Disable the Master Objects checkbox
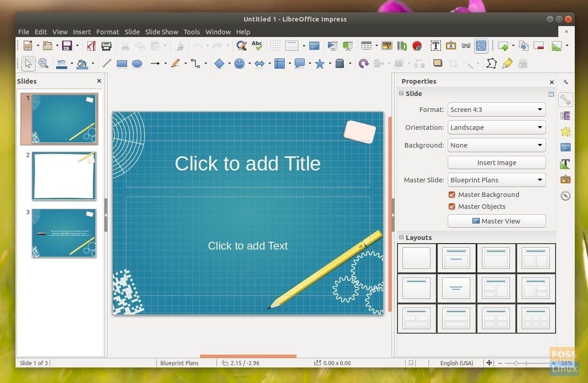This screenshot has height=383, width=588. coord(452,206)
